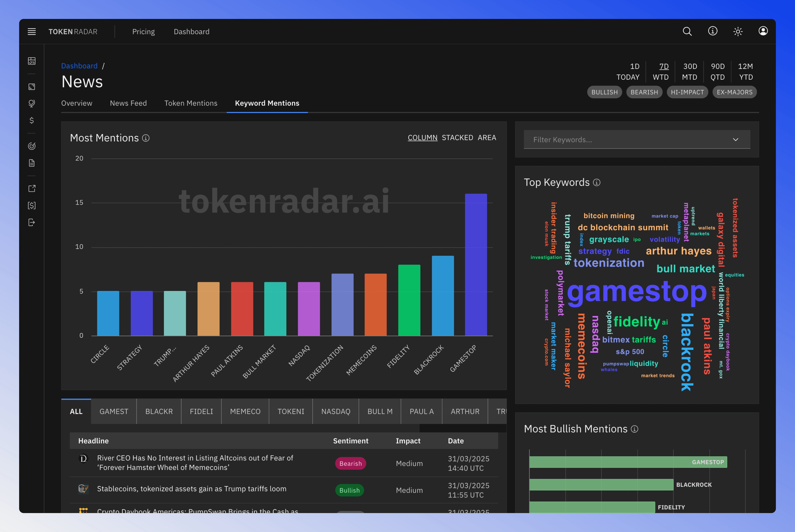Screen dimensions: 795x532
Task: Toggle the BULLISH filter chip
Action: tap(605, 92)
